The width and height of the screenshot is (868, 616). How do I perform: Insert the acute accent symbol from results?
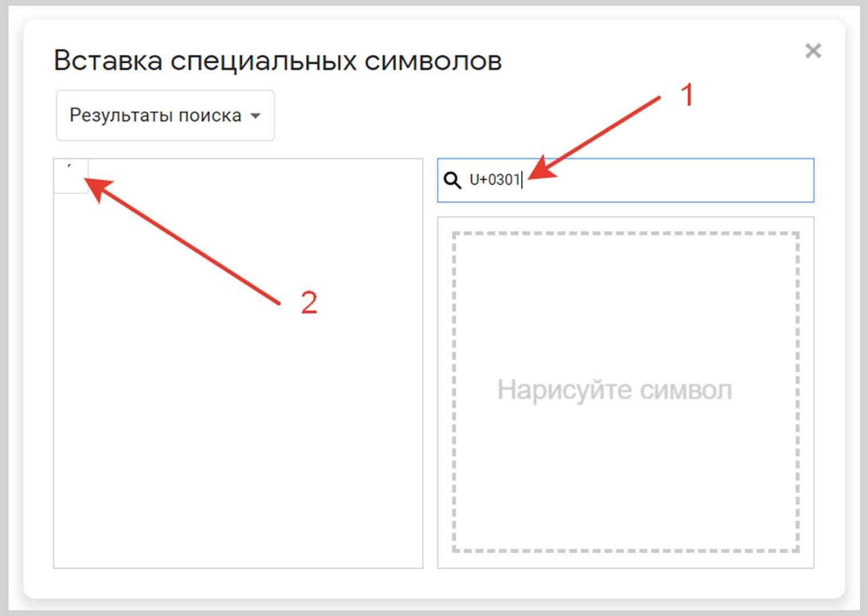pos(70,175)
